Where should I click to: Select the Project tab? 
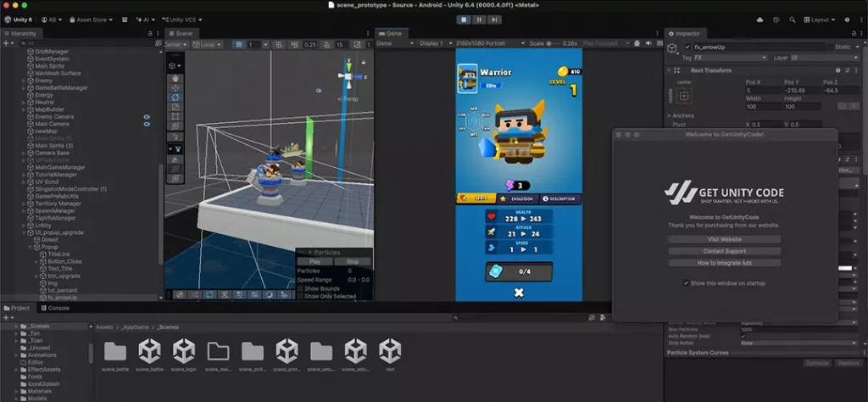tap(17, 308)
